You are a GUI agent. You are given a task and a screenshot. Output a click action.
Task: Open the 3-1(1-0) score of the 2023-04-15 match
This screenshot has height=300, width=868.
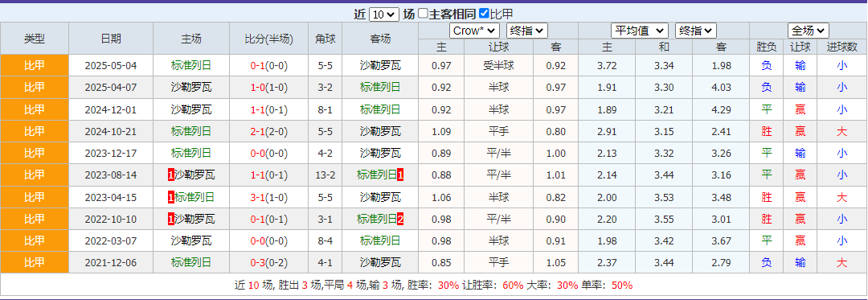pos(268,198)
